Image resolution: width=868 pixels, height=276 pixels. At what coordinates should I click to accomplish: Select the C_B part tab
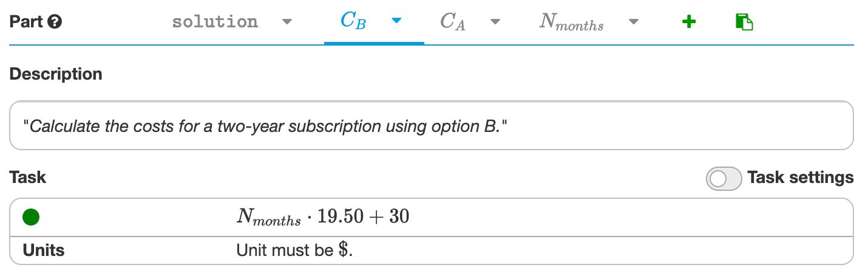point(353,22)
